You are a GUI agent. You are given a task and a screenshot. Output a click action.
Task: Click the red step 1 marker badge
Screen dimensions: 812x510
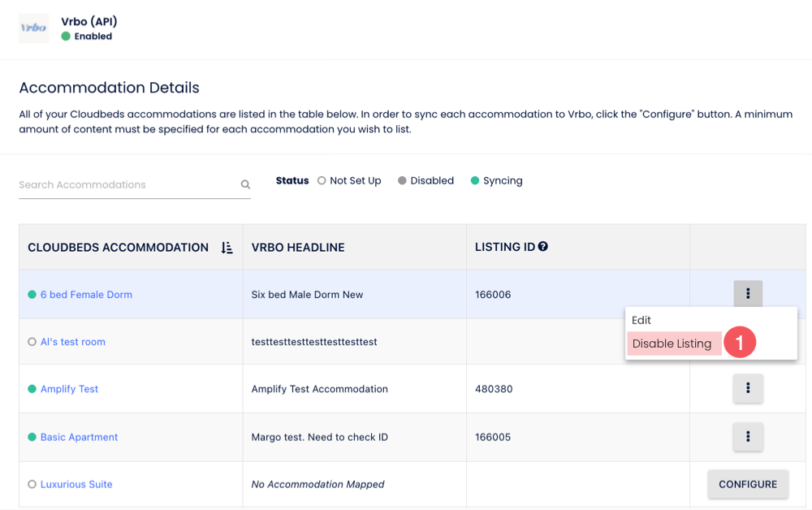(x=740, y=343)
